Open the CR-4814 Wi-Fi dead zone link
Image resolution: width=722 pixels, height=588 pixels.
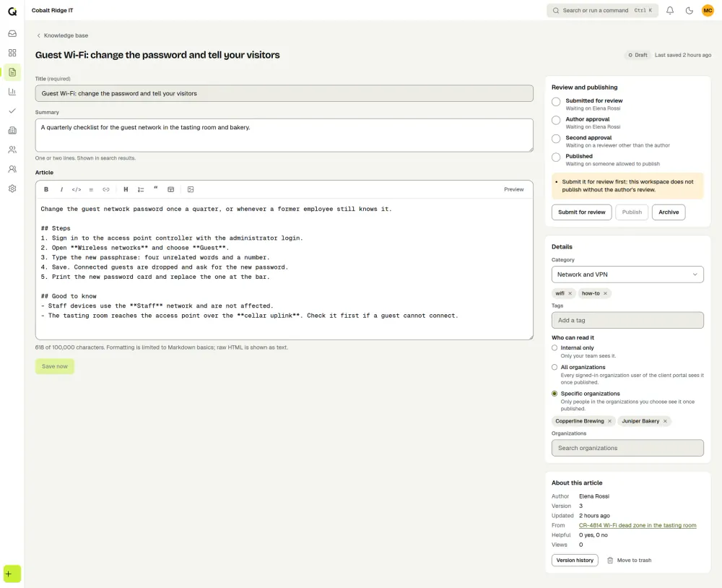click(638, 525)
